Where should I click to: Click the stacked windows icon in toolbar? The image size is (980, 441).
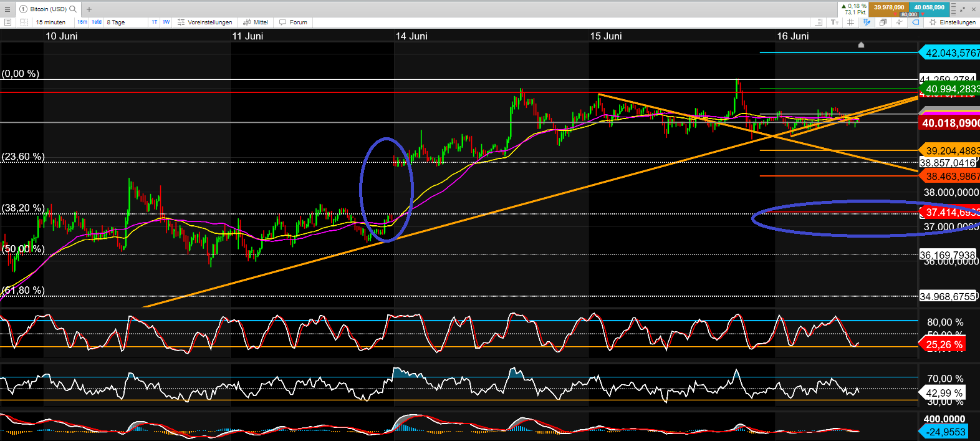[x=883, y=22]
